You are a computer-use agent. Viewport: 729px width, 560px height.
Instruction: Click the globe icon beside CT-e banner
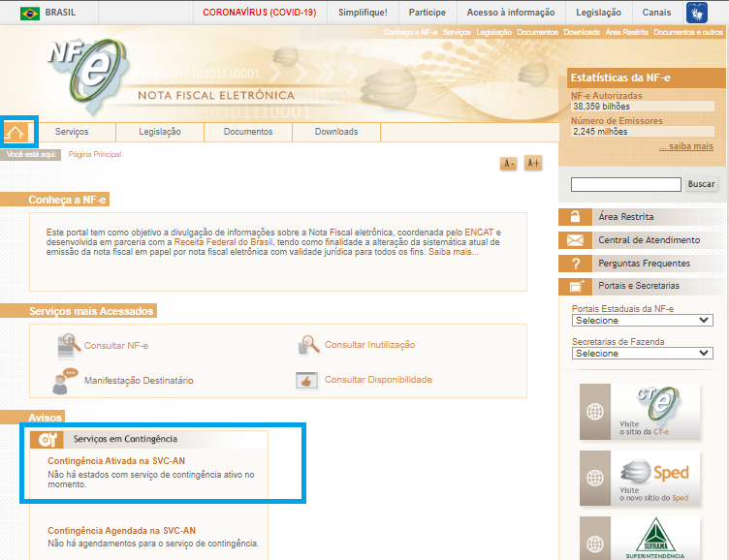click(595, 412)
